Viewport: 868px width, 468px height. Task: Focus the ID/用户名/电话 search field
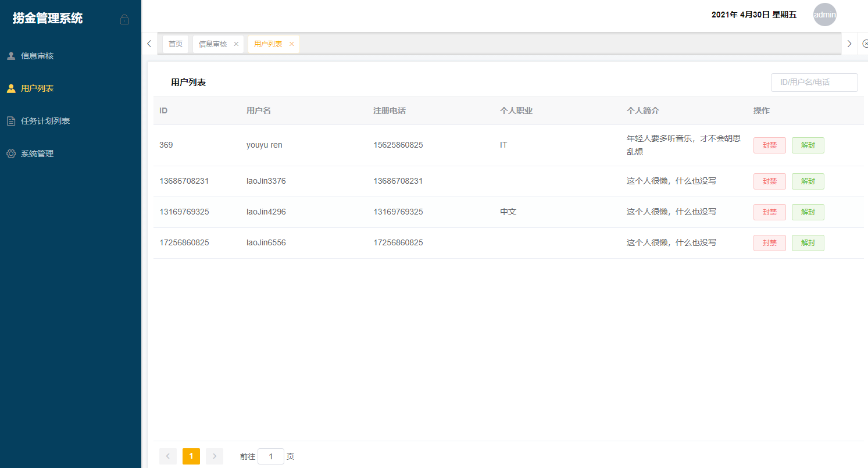(815, 83)
